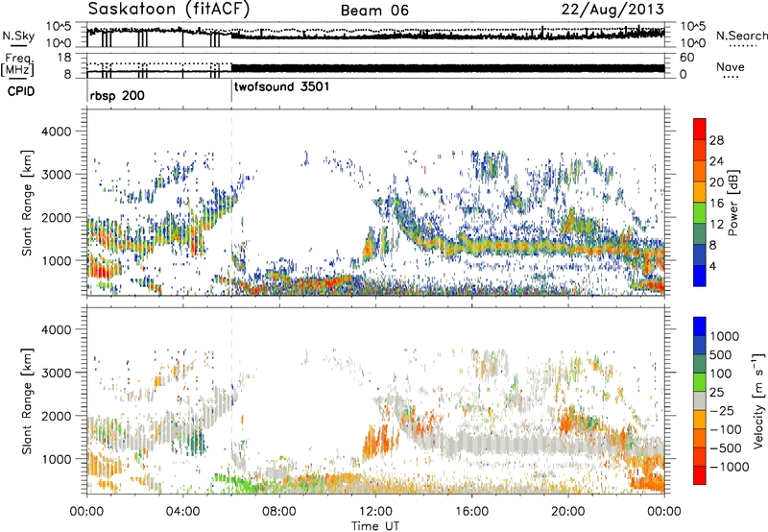Click the "Slant Range [km]" label of the velocity panel

(x=27, y=400)
